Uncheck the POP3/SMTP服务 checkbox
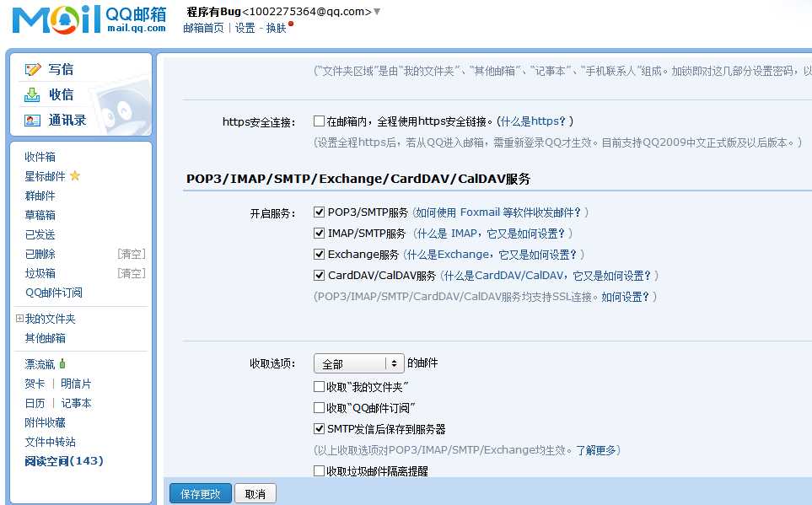This screenshot has width=812, height=505. (319, 212)
